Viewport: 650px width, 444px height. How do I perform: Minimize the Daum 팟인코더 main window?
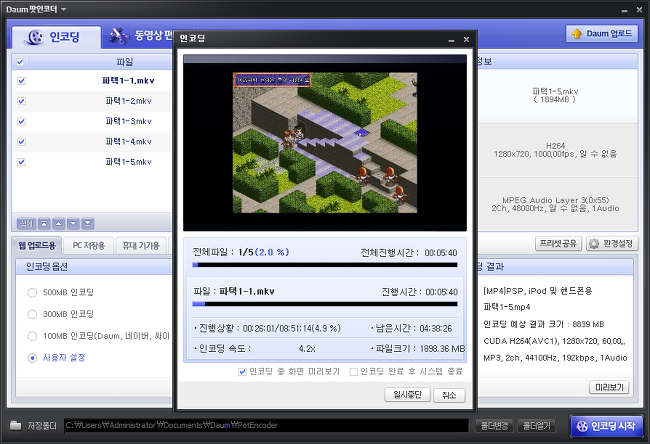(625, 10)
